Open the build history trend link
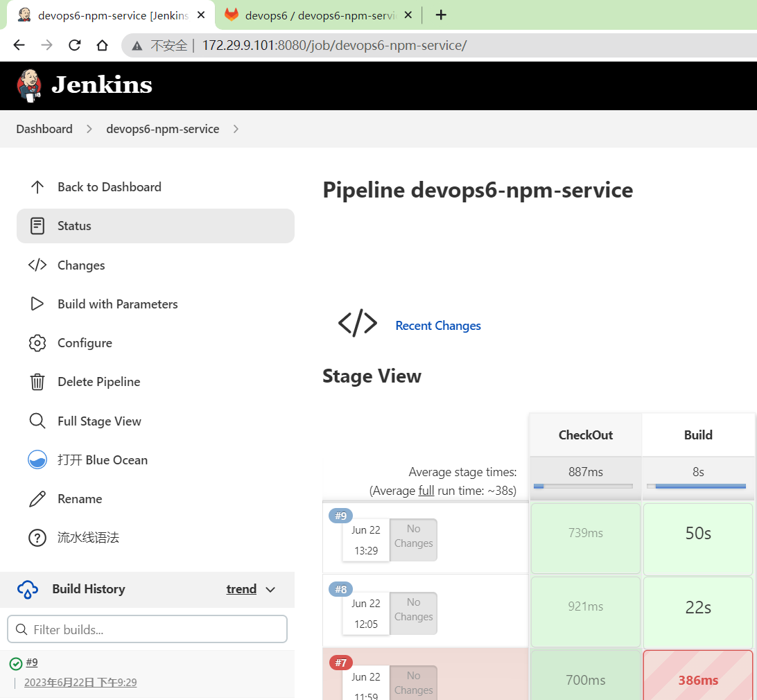This screenshot has height=700, width=757. 241,589
